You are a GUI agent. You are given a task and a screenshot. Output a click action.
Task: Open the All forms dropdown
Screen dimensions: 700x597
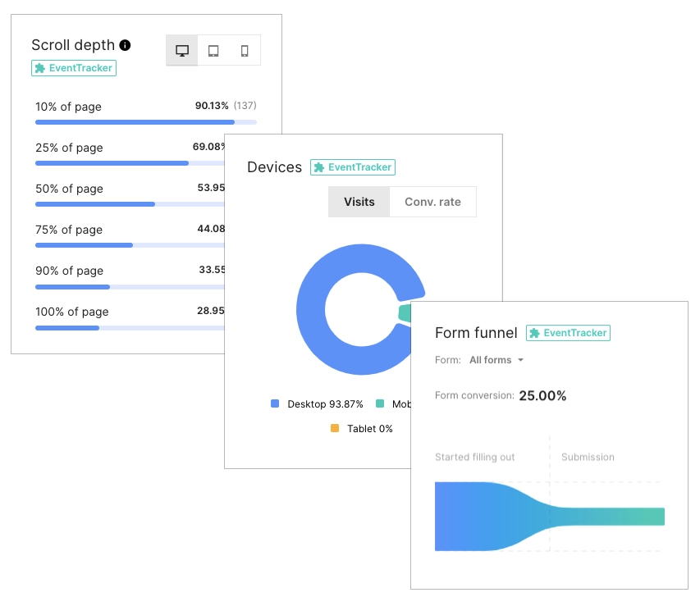[492, 359]
